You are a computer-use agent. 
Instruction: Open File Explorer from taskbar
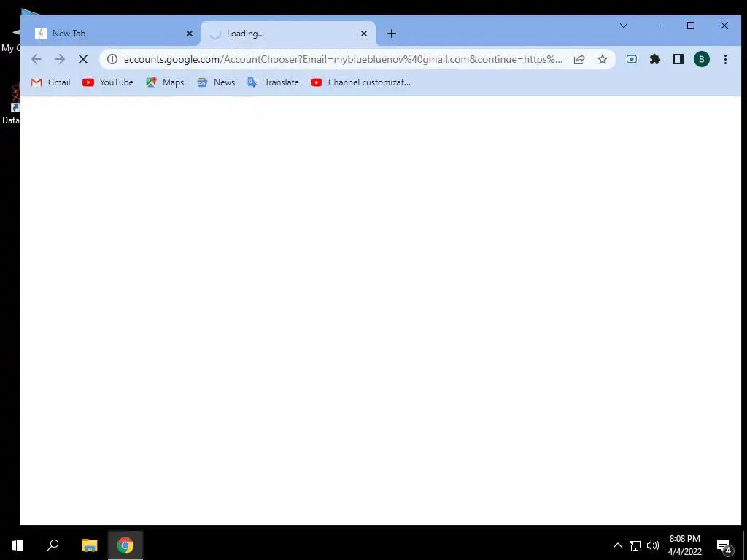pyautogui.click(x=89, y=545)
